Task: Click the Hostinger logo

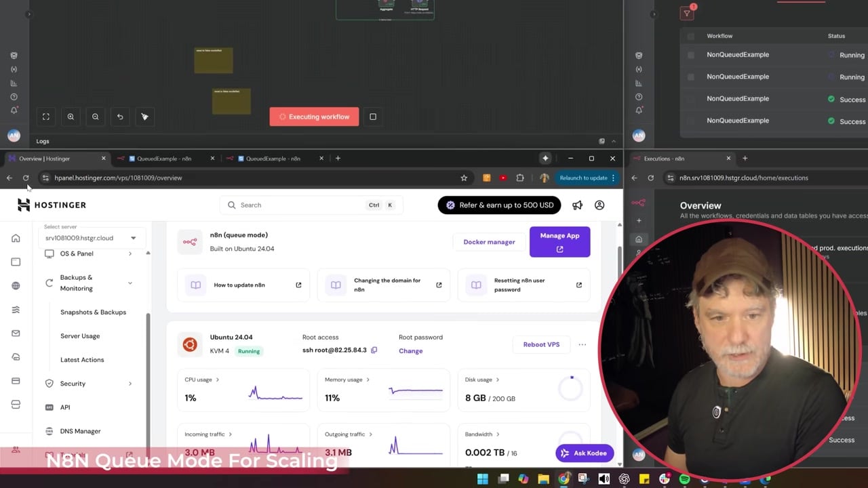Action: [x=52, y=205]
